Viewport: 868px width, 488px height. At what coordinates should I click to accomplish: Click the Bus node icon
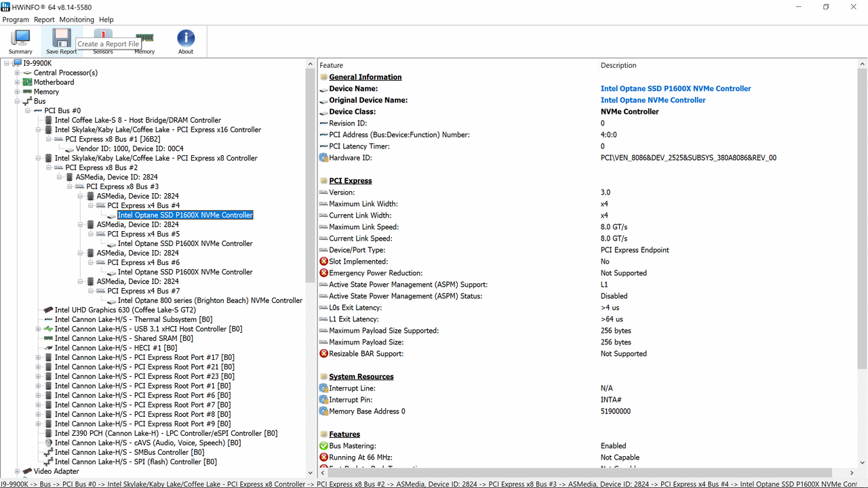(27, 101)
